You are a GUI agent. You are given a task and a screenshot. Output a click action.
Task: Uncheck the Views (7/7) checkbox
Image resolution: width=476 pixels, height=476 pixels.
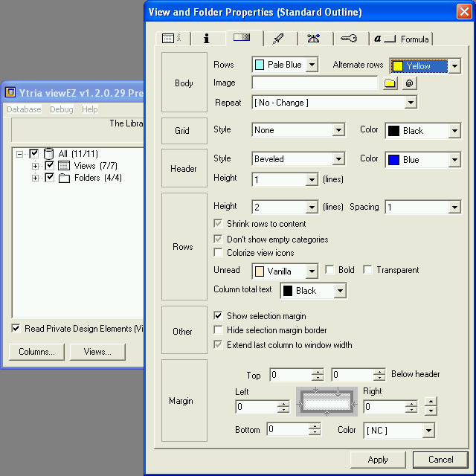pos(50,165)
